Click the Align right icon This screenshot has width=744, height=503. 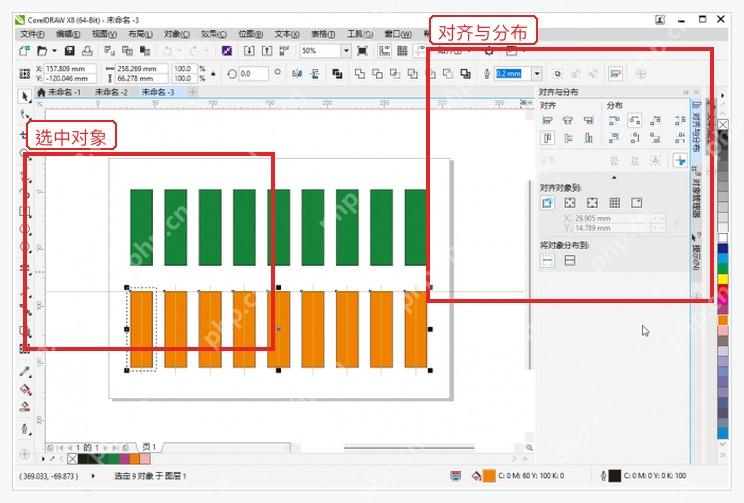(x=588, y=121)
